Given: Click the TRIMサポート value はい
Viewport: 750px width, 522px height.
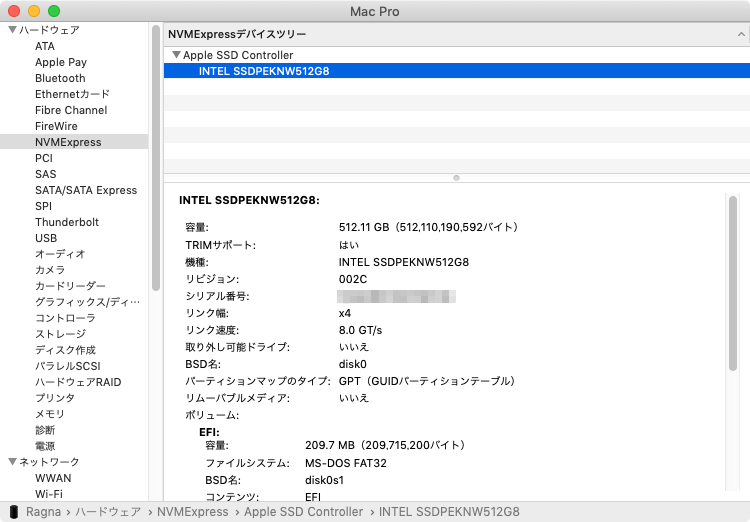Looking at the screenshot, I should tap(349, 245).
